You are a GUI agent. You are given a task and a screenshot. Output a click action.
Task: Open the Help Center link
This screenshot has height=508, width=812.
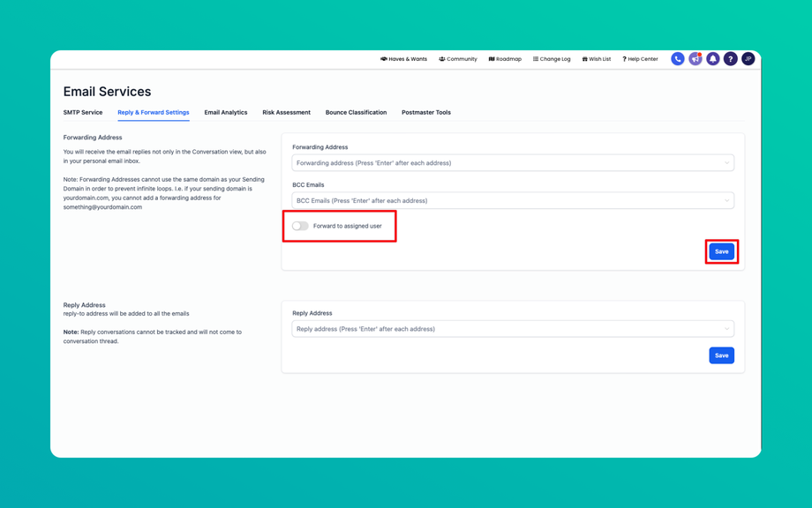640,59
